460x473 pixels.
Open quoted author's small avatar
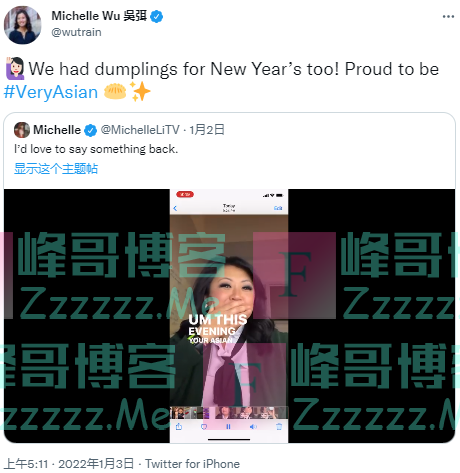(x=22, y=130)
